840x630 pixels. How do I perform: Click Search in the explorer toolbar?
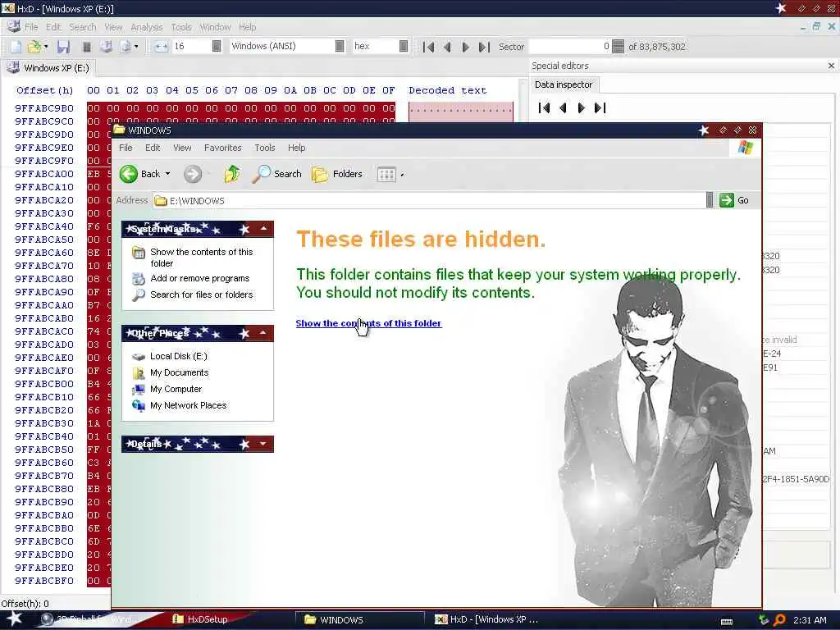(277, 174)
